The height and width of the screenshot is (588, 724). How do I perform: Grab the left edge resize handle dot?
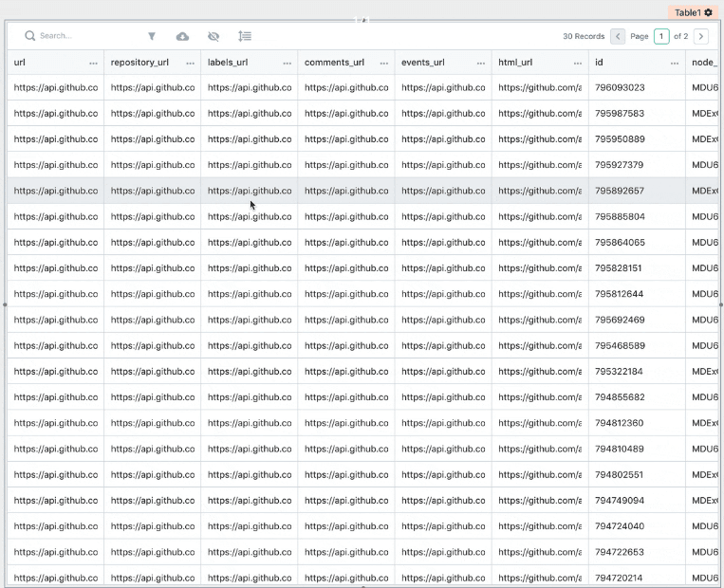[5, 304]
